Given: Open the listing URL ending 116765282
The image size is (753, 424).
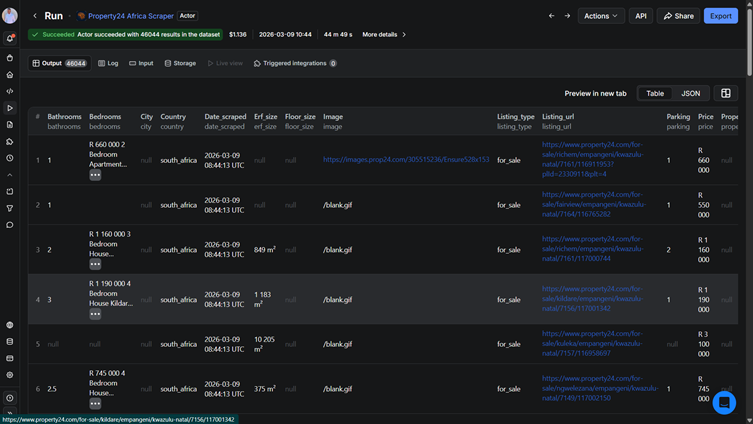Looking at the screenshot, I should [594, 205].
